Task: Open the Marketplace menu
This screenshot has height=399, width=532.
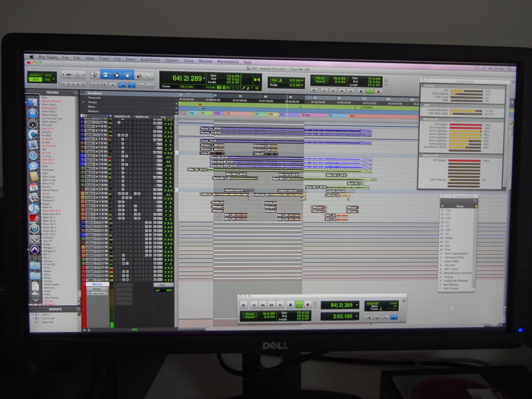Action: tap(228, 62)
